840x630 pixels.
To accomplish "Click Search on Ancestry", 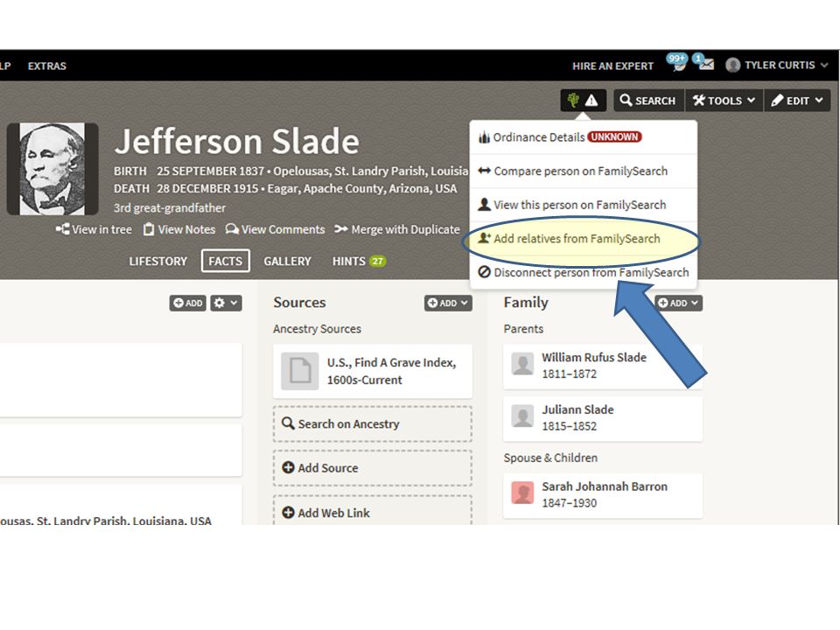I will click(x=373, y=423).
